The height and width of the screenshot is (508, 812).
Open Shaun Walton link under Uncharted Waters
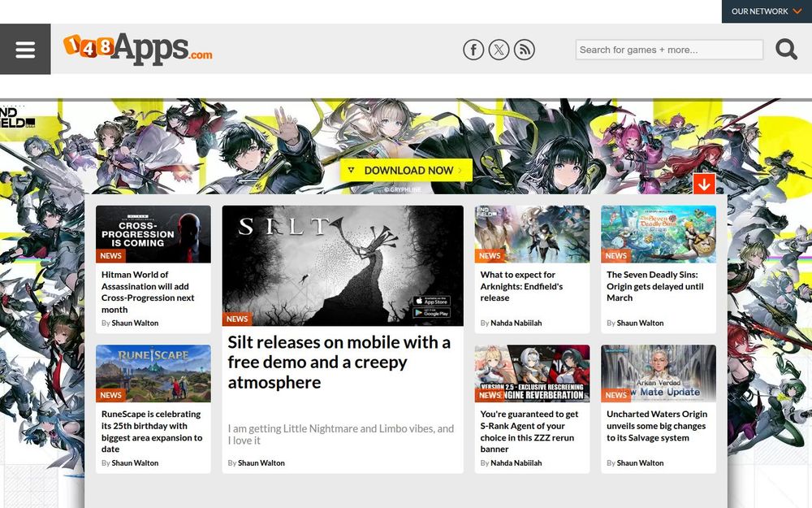(x=640, y=463)
